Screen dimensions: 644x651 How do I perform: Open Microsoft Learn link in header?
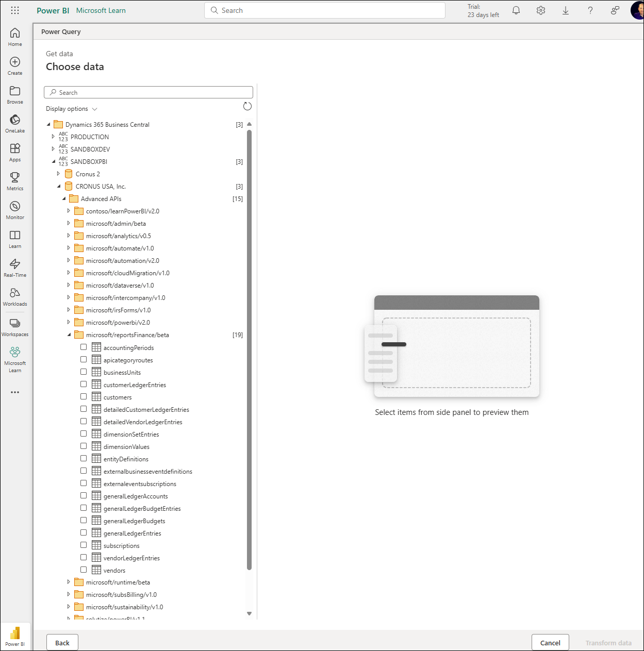[x=101, y=10]
